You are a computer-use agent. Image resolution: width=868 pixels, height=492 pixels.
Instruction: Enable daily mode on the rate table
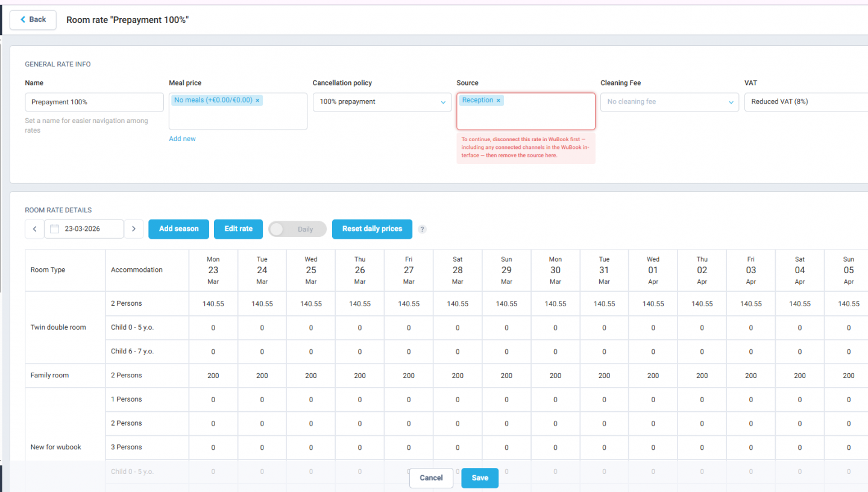coord(297,229)
